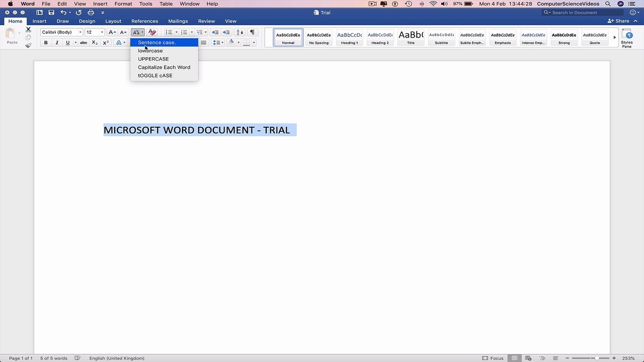644x362 pixels.
Task: Click the Increase Indent icon
Action: point(226,32)
